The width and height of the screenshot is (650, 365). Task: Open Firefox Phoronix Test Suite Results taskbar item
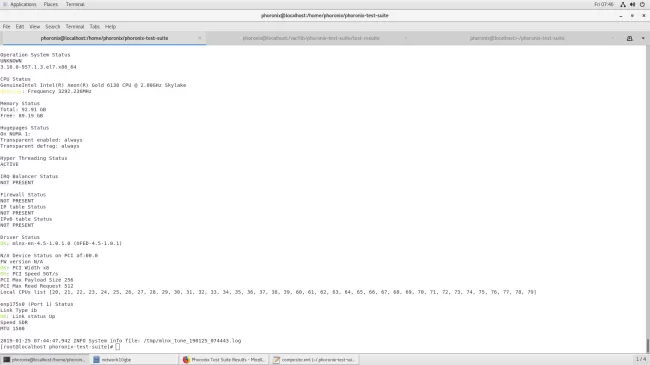point(224,360)
